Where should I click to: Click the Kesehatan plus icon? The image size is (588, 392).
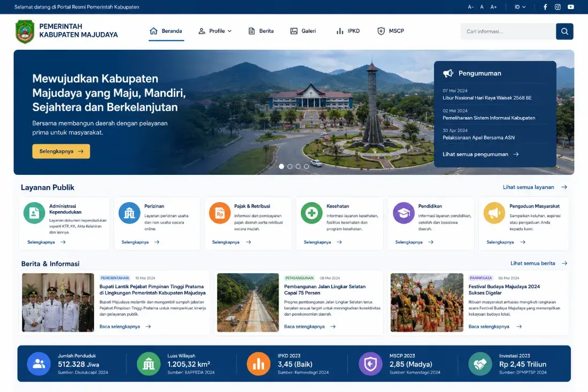[x=312, y=213]
